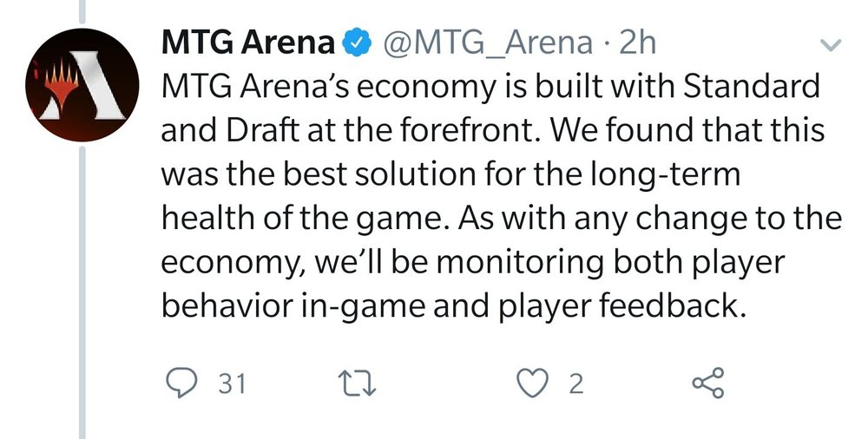Click the thread line above the avatar
This screenshot has width=868, height=439.
click(82, 13)
